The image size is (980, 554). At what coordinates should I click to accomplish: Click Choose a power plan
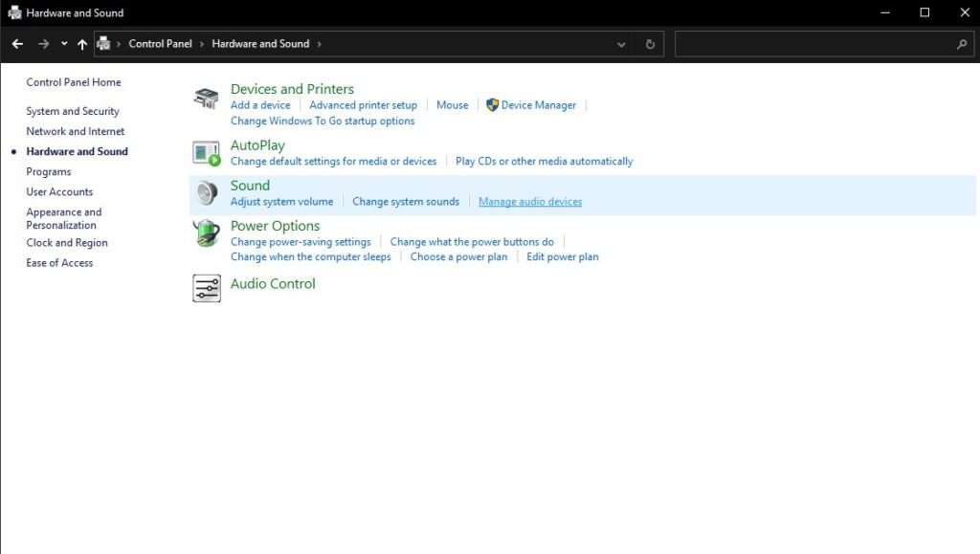coord(458,256)
